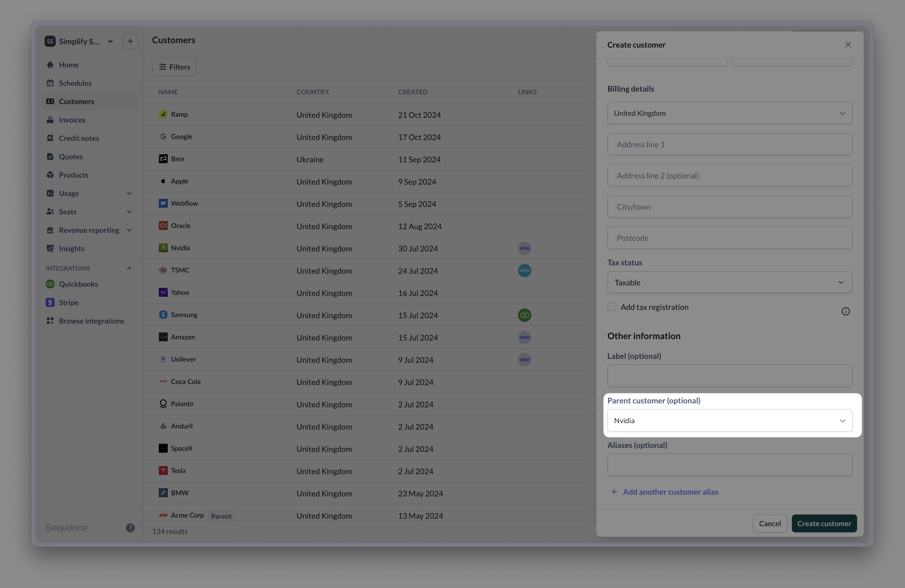Viewport: 905px width, 588px height.
Task: Open the Tax status Taxable dropdown
Action: [729, 282]
